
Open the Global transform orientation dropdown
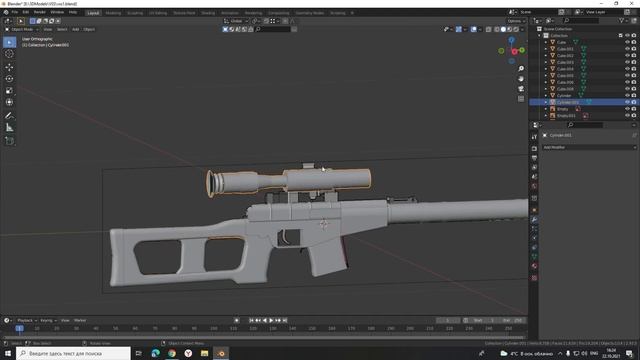click(236, 21)
